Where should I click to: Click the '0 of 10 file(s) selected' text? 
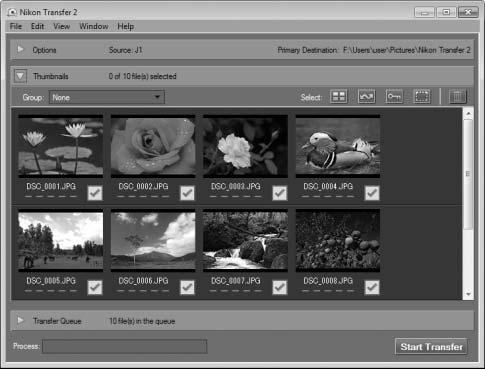142,76
